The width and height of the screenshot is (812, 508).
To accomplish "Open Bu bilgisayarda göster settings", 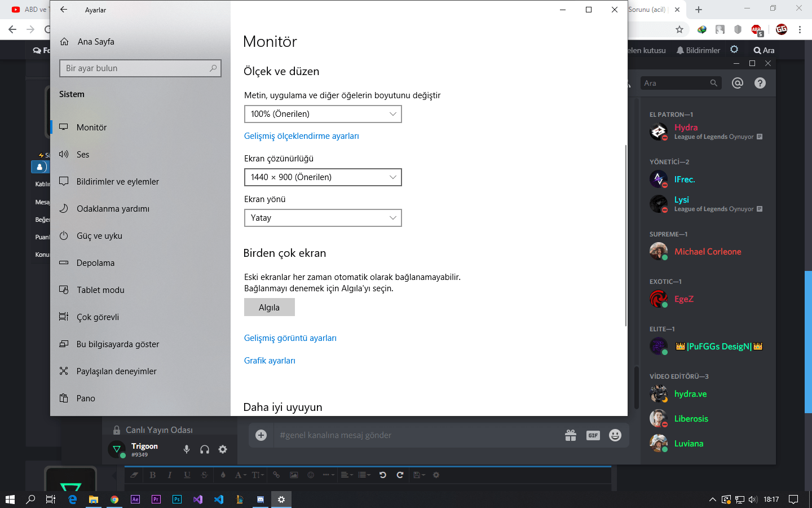I will click(x=140, y=344).
